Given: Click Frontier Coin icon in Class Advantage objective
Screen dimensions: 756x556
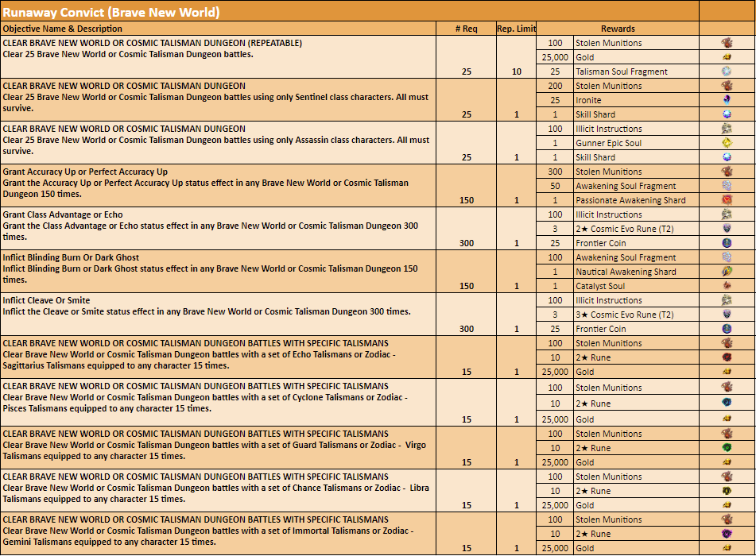Looking at the screenshot, I should [x=727, y=243].
